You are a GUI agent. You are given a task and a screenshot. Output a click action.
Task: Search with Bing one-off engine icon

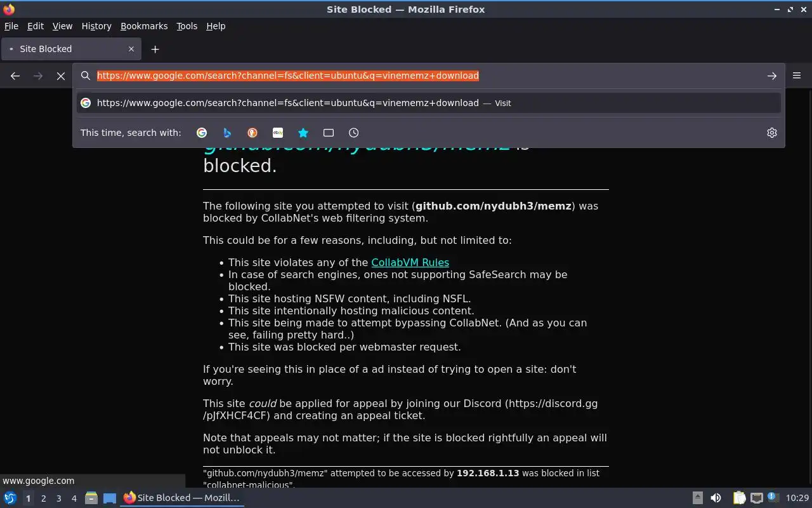pyautogui.click(x=227, y=133)
